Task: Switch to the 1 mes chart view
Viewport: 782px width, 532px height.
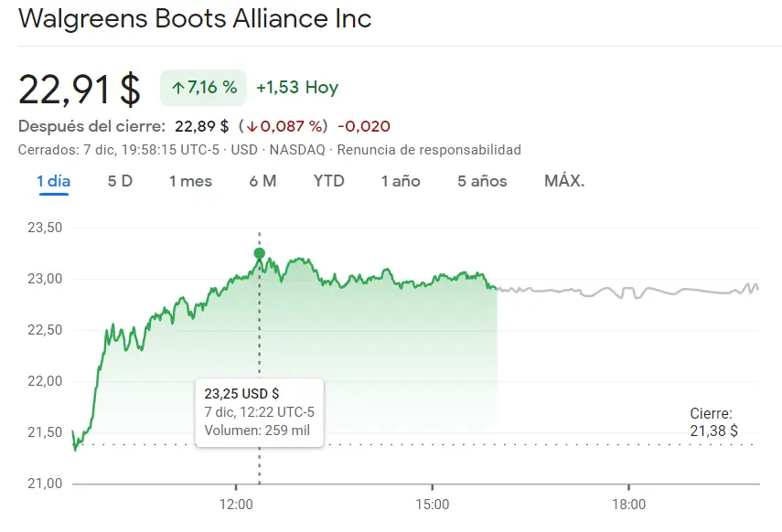Action: [189, 181]
